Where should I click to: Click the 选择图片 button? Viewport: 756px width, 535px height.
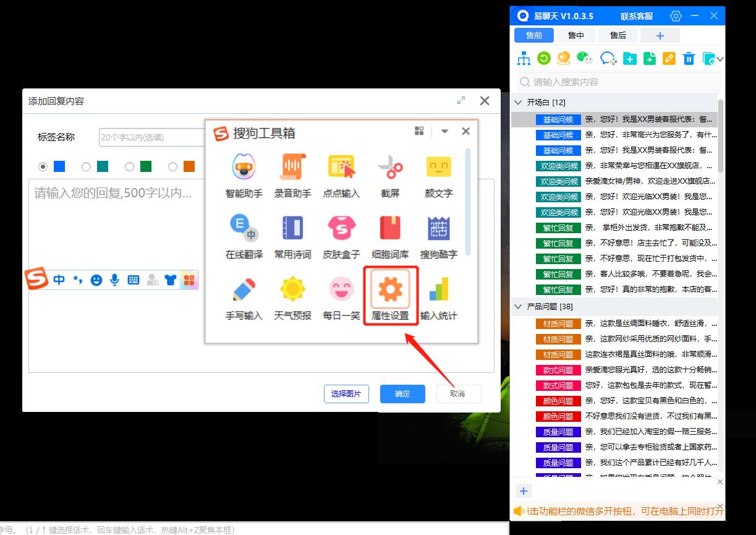coord(346,394)
